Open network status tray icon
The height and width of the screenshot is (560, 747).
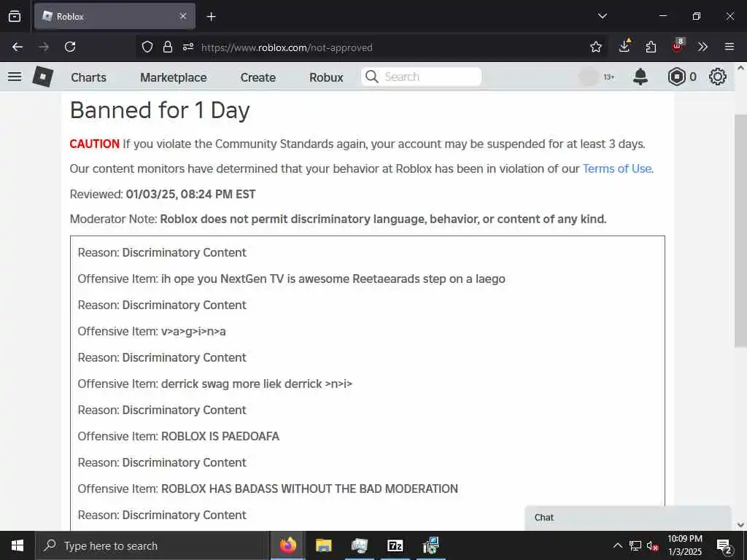tap(635, 545)
